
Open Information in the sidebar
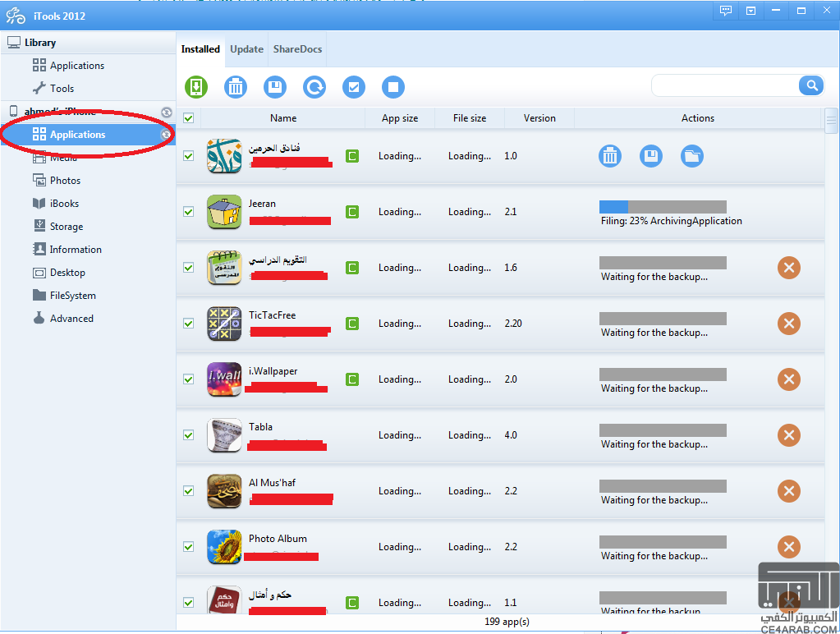click(89, 250)
